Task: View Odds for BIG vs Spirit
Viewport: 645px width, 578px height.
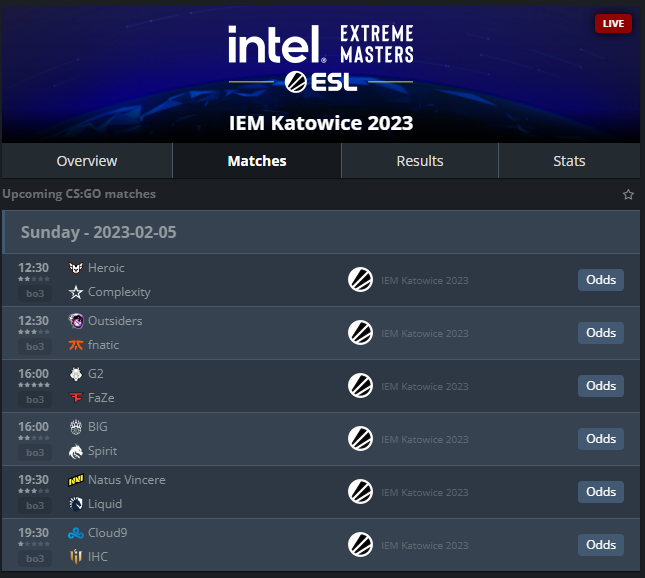Action: 601,439
